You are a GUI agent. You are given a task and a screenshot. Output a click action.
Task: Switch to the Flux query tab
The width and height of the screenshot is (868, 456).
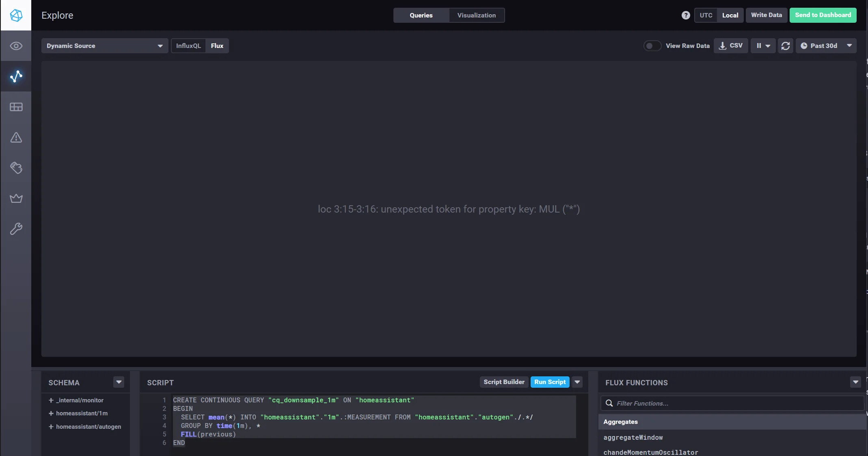tap(217, 46)
